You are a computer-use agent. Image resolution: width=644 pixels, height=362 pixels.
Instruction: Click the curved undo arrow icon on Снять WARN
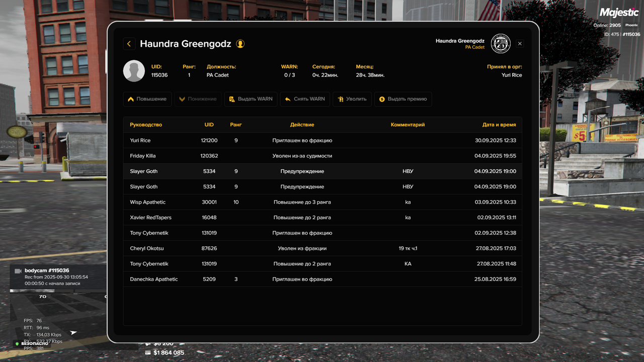pyautogui.click(x=287, y=99)
